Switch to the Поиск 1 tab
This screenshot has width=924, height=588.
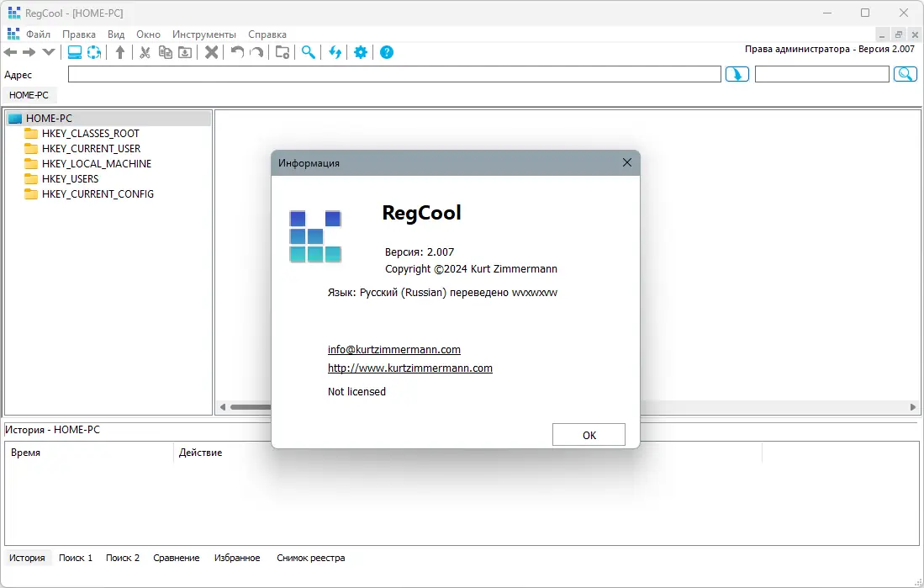76,558
